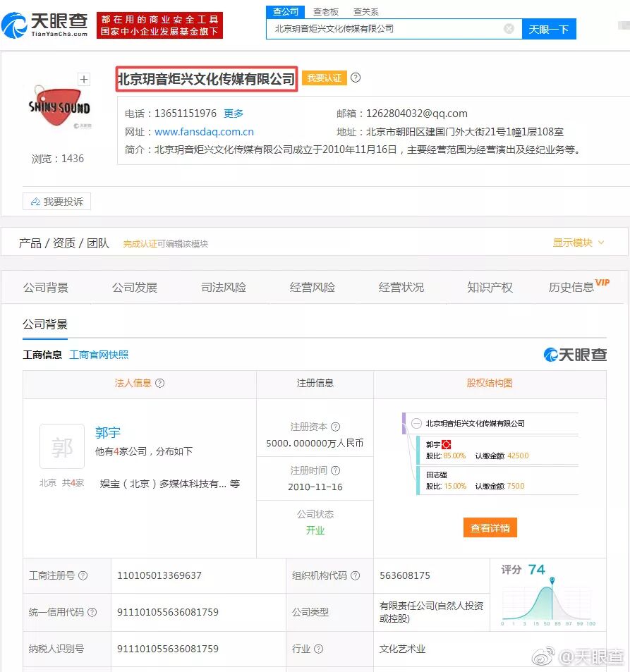Open the 工商官网快照 link

pyautogui.click(x=99, y=355)
